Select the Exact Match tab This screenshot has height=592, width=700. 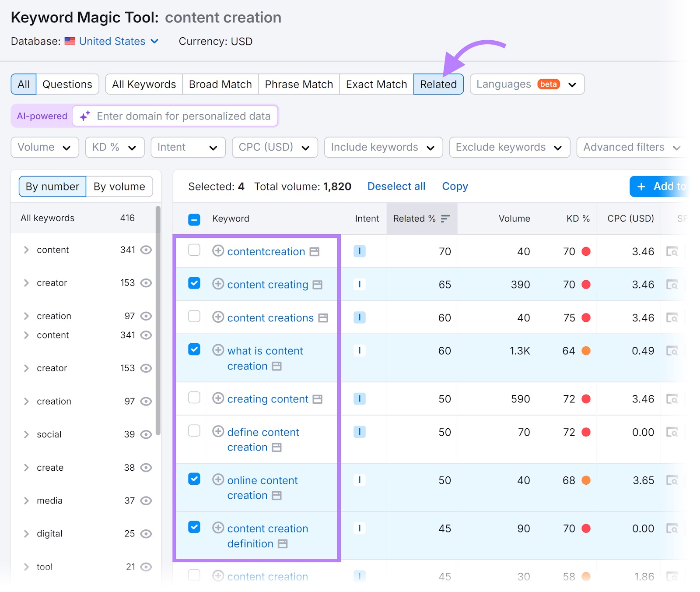(375, 84)
